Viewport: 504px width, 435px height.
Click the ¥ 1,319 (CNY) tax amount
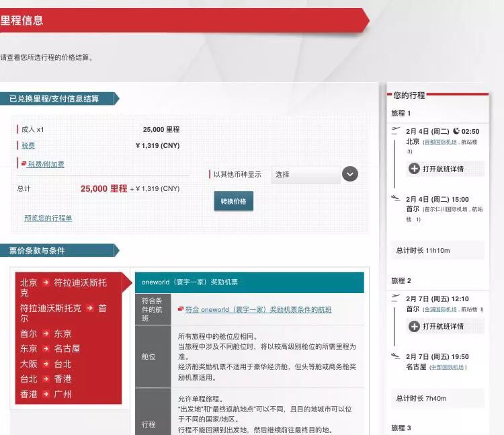[157, 146]
